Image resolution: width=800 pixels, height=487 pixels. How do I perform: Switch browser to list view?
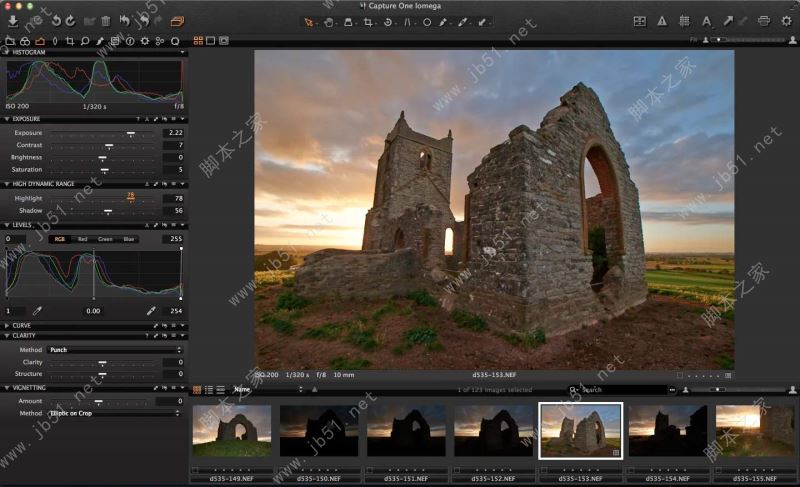[x=209, y=390]
